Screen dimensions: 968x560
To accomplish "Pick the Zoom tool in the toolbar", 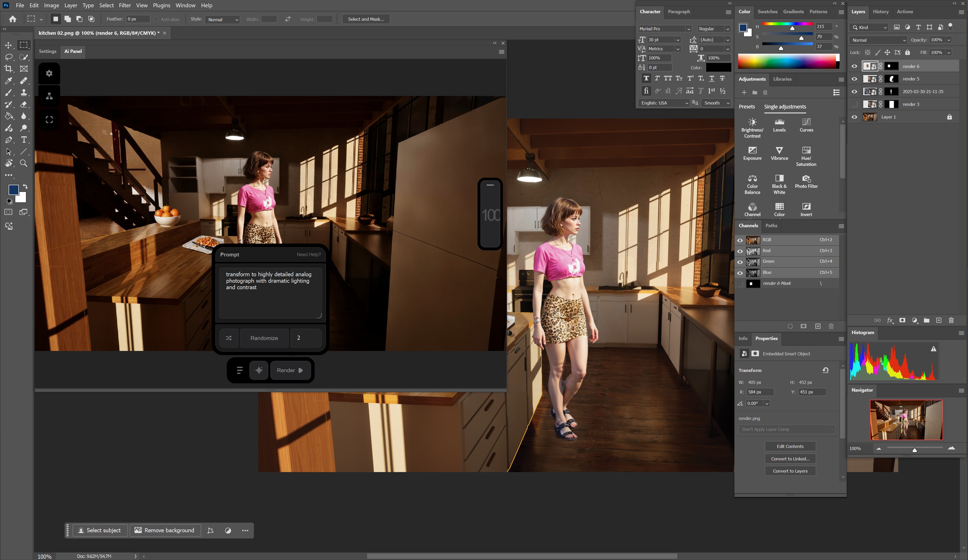I will coord(23,163).
